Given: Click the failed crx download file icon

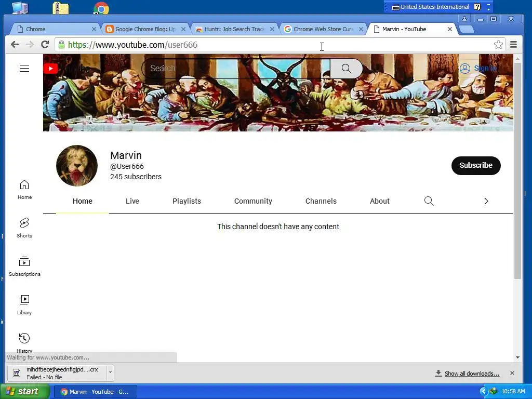Looking at the screenshot, I should tap(17, 373).
